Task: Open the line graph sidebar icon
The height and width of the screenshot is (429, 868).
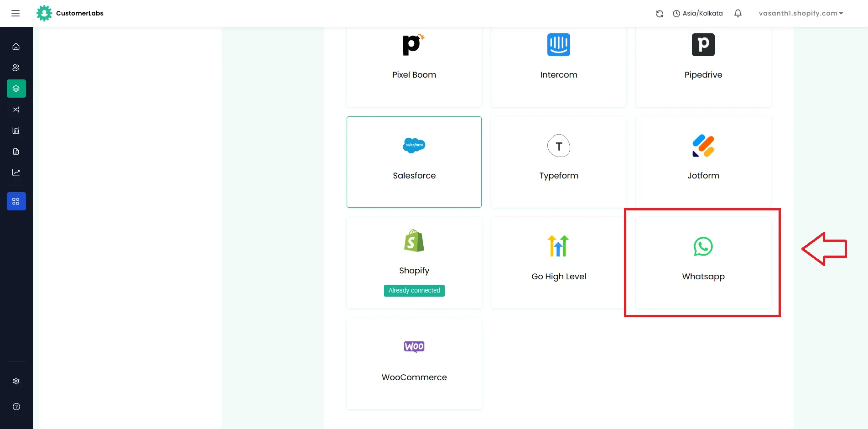Action: (16, 173)
